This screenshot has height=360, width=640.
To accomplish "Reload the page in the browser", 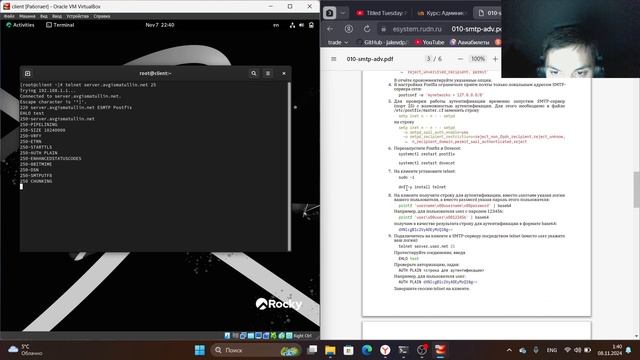I will point(367,29).
